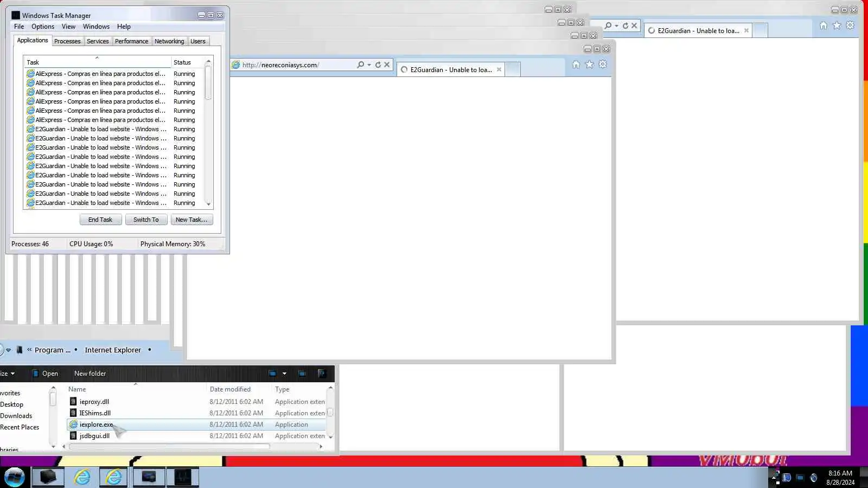The height and width of the screenshot is (488, 868).
Task: Select the ieproxy.dll file
Action: (x=94, y=402)
